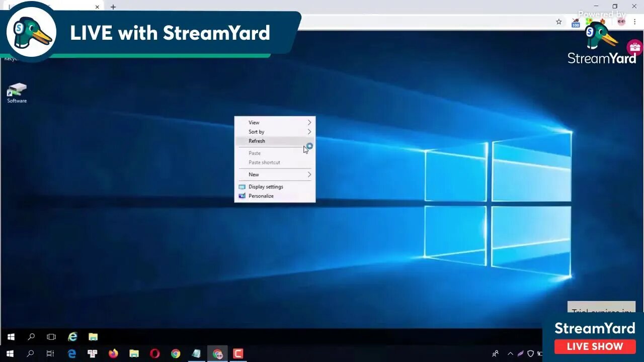Open Task View on the remote desktop taskbar

(x=51, y=337)
